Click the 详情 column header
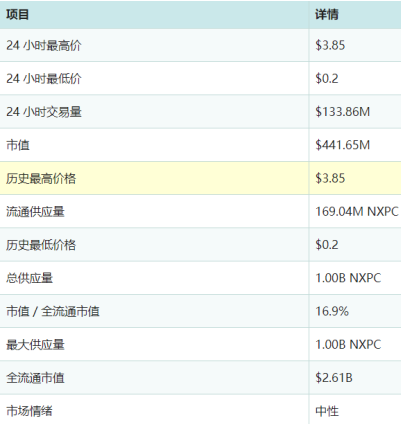Screen dimensions: 401x424 [x=327, y=15]
